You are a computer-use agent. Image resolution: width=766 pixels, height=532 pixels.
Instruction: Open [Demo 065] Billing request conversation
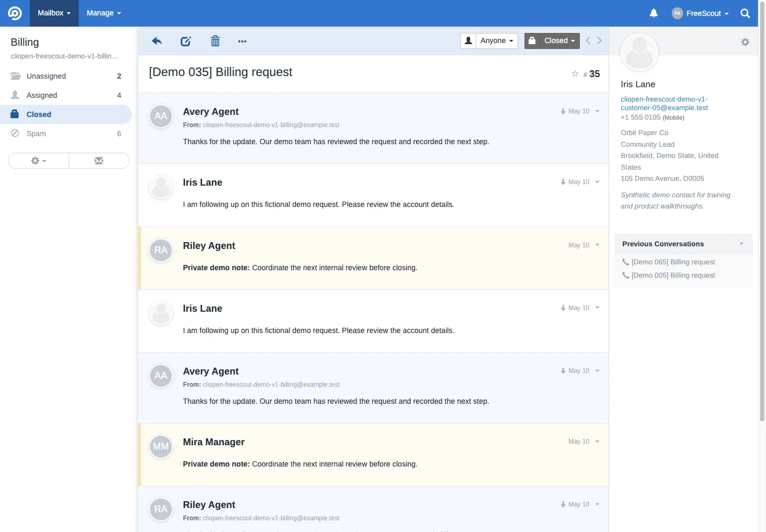[x=673, y=262]
